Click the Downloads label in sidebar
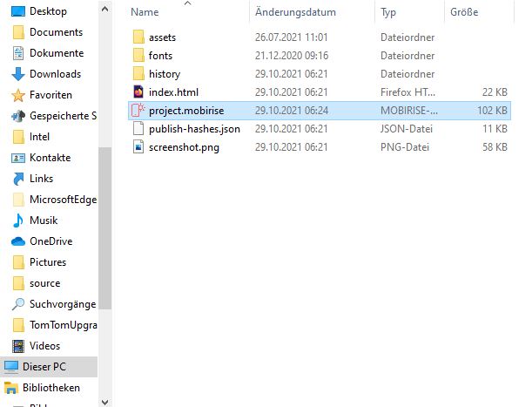The width and height of the screenshot is (532, 407). click(x=56, y=74)
